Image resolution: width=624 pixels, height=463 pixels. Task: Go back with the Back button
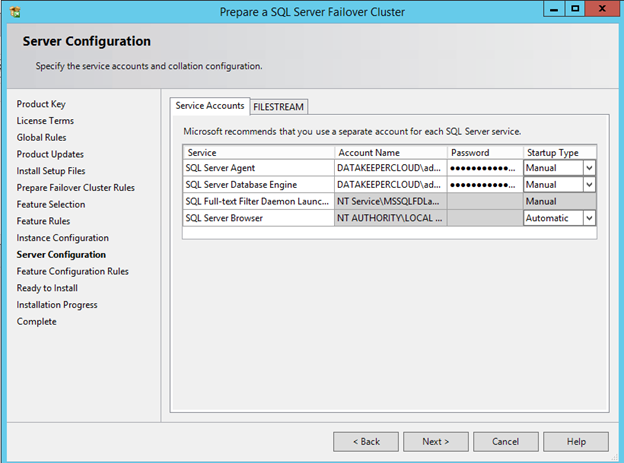coord(365,441)
